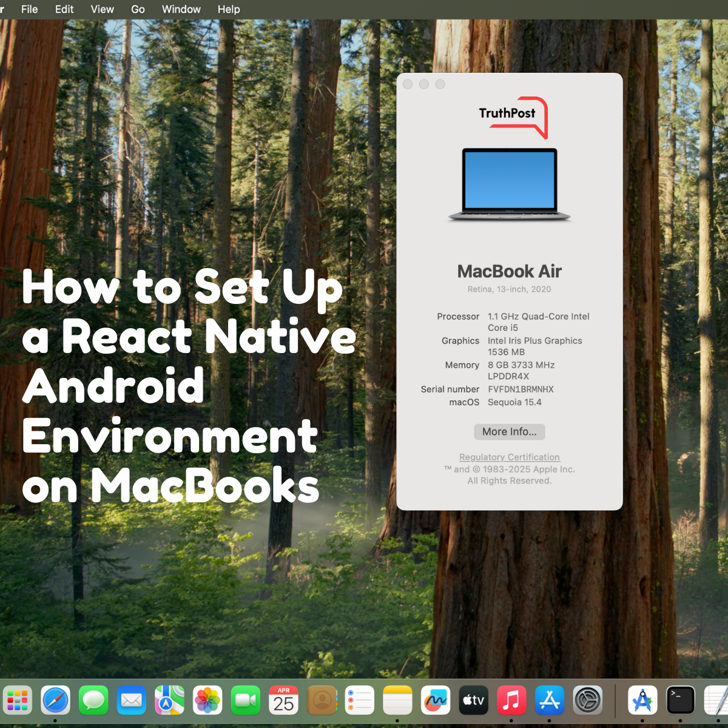Select serial number FVFDN1BRMNHX text
This screenshot has height=728, width=728.
pyautogui.click(x=521, y=389)
